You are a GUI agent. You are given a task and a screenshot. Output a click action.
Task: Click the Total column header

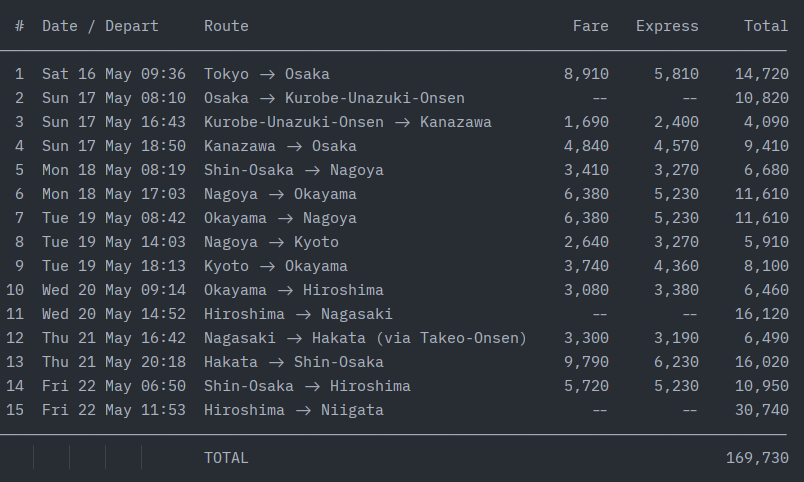click(766, 26)
